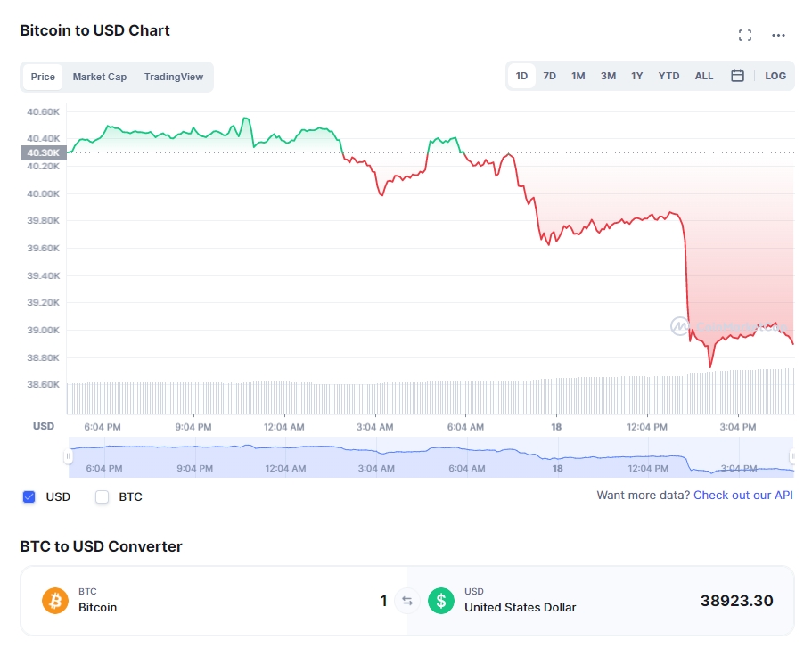Select the 1Y time range
This screenshot has height=648, width=812.
tap(637, 76)
